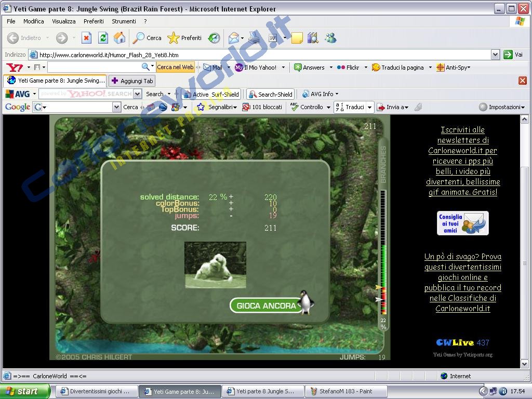532x399 pixels.
Task: Open the Iscriviti alle newsletters link
Action: pos(463,161)
